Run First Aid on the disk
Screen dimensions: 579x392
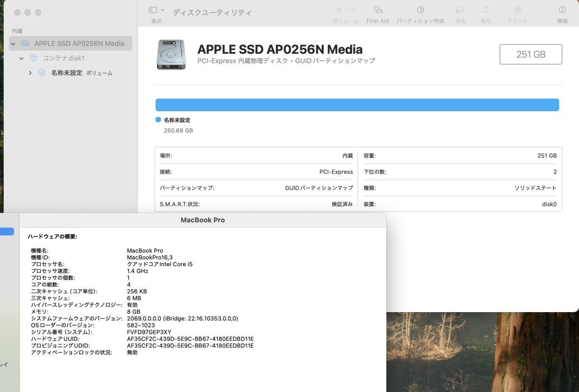tap(377, 12)
